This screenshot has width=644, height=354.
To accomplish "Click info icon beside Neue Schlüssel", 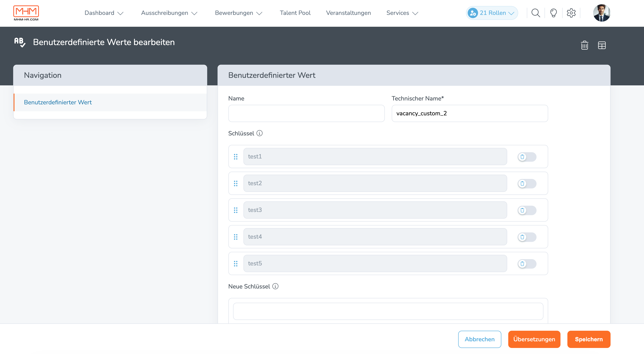I will 275,286.
